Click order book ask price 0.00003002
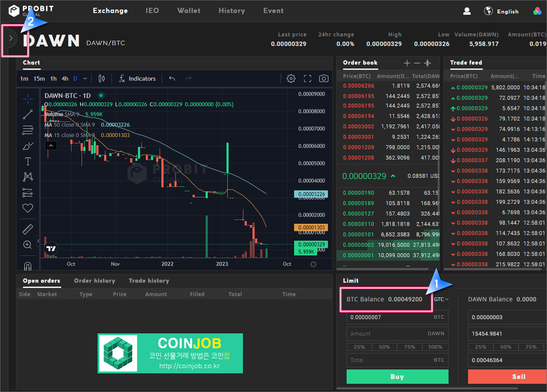This screenshot has width=547, height=392. pyautogui.click(x=358, y=127)
